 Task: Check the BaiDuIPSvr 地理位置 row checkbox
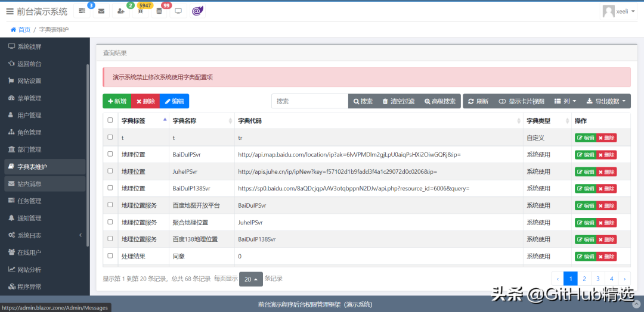[110, 154]
